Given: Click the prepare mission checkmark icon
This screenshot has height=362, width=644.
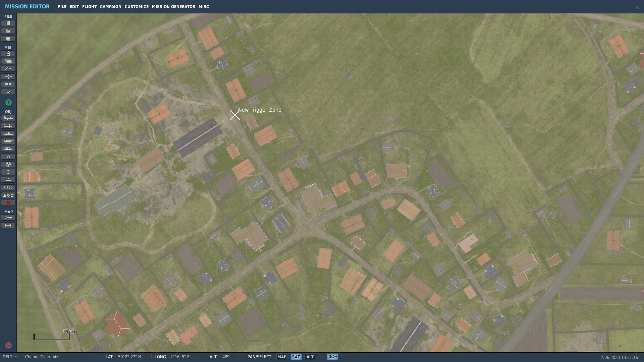Looking at the screenshot, I should click(x=8, y=92).
